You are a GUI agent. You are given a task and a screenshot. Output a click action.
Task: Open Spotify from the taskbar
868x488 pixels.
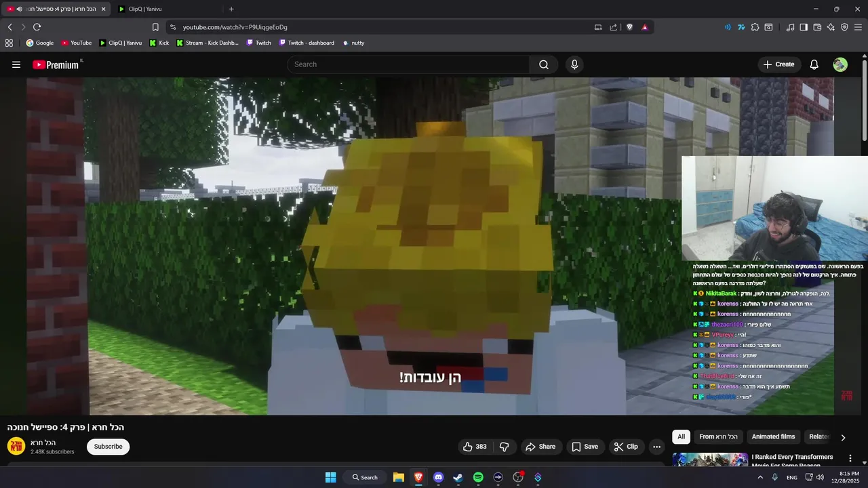click(x=478, y=477)
